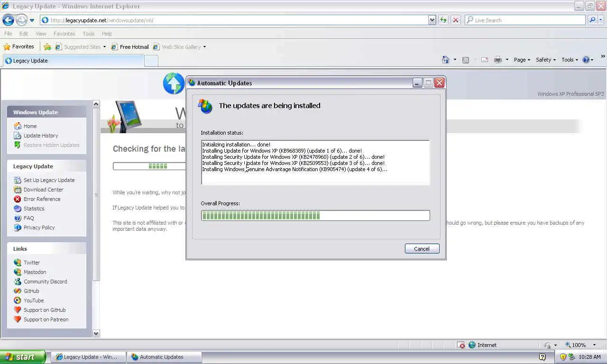The width and height of the screenshot is (607, 364).
Task: Go back with the IE Back arrow
Action: point(8,20)
